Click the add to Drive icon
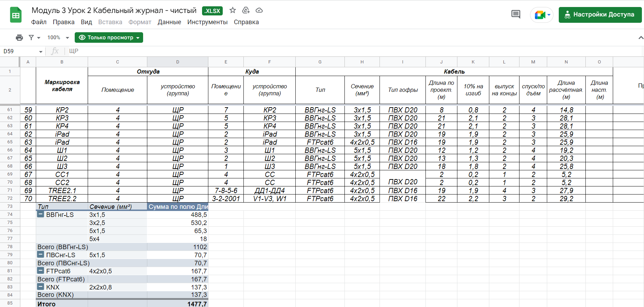 [x=246, y=11]
